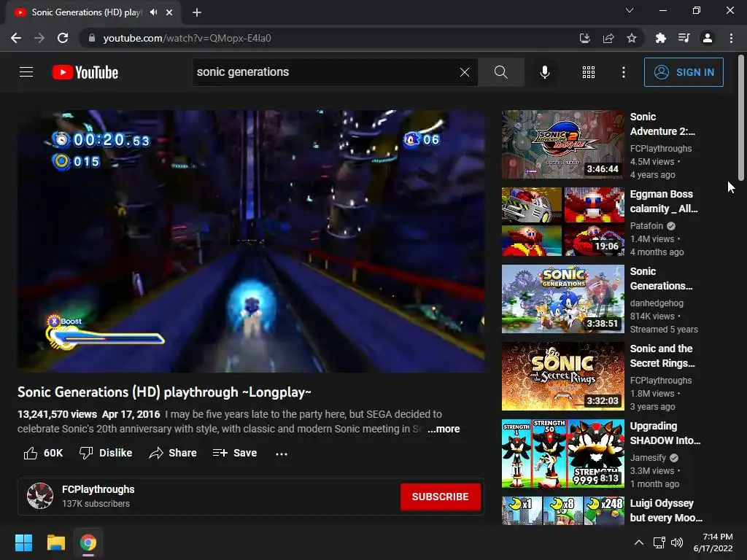
Task: Open Sonic Adventure 2 video thumbnail
Action: pyautogui.click(x=562, y=144)
